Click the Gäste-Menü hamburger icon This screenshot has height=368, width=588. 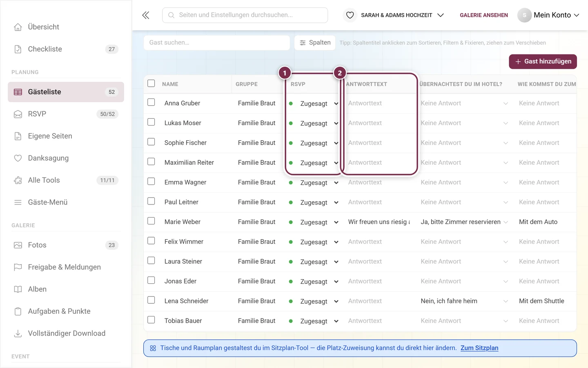coord(18,202)
